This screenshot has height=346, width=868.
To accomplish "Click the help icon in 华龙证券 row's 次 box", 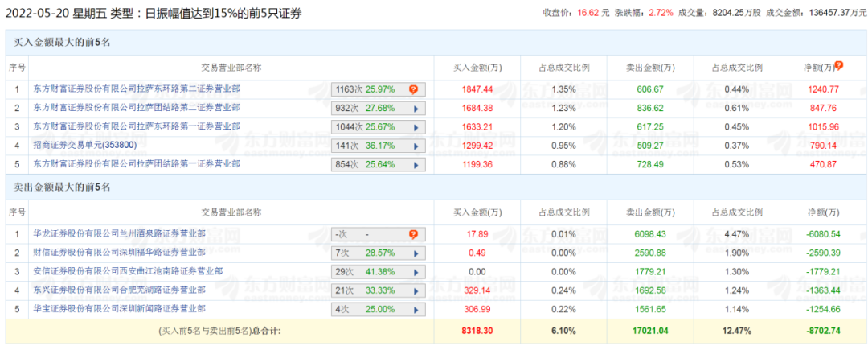I will coord(413,234).
